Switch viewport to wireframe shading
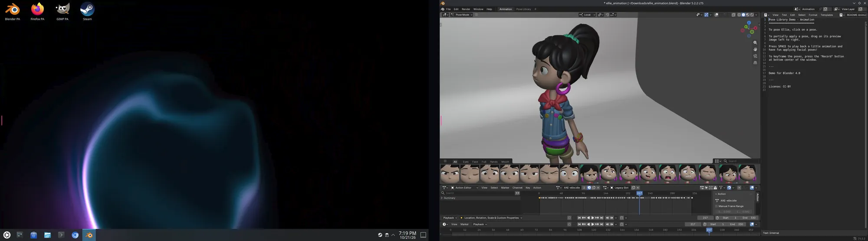 pyautogui.click(x=739, y=15)
